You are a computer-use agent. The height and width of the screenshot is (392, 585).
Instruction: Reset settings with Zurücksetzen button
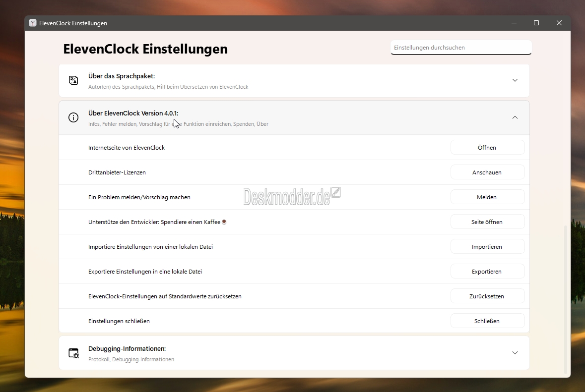[487, 296]
